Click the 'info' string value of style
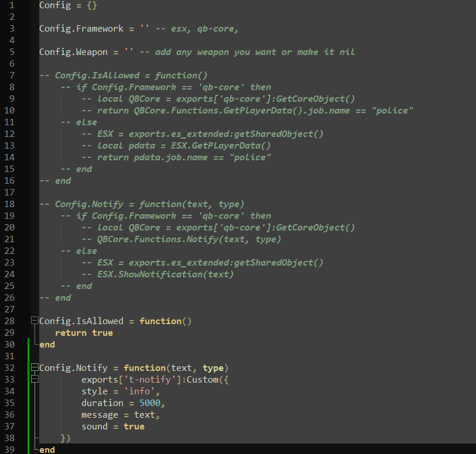The image size is (476, 454). coord(139,391)
